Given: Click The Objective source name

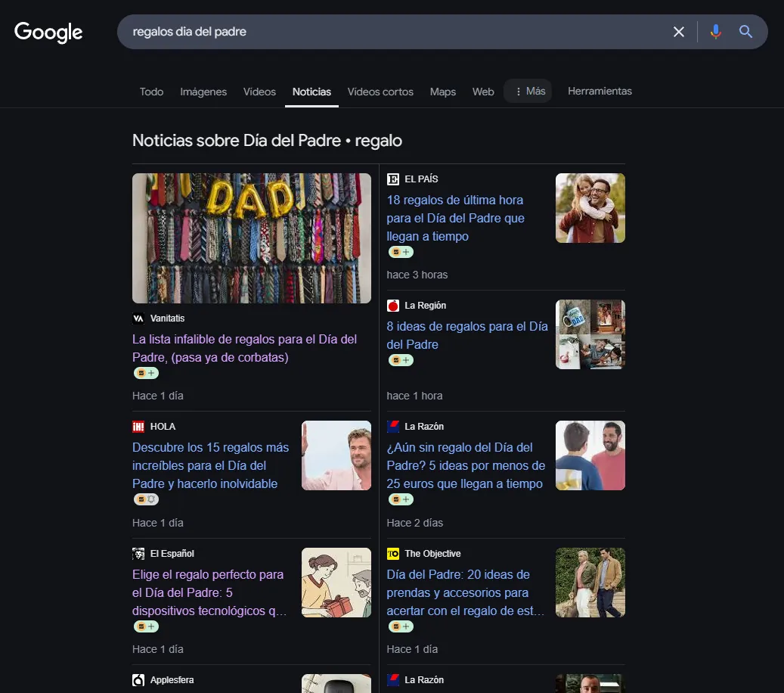Looking at the screenshot, I should click(432, 553).
